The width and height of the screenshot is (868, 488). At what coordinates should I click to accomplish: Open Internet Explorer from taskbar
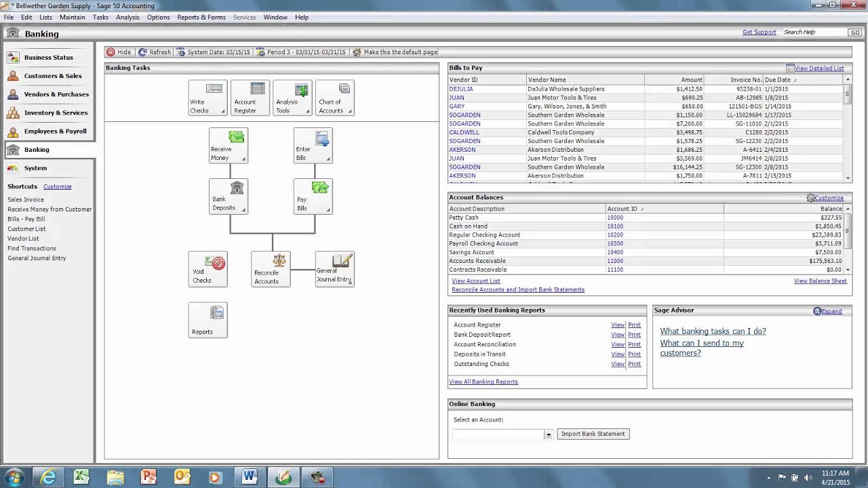pyautogui.click(x=48, y=477)
